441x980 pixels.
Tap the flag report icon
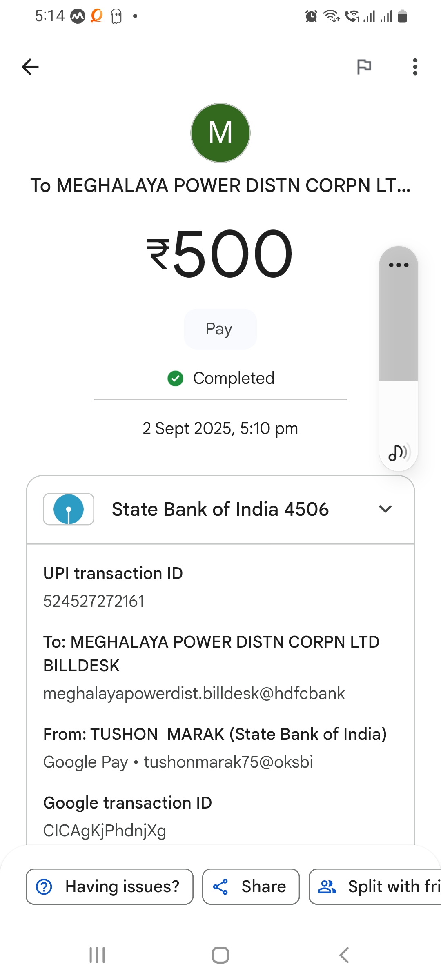click(364, 67)
